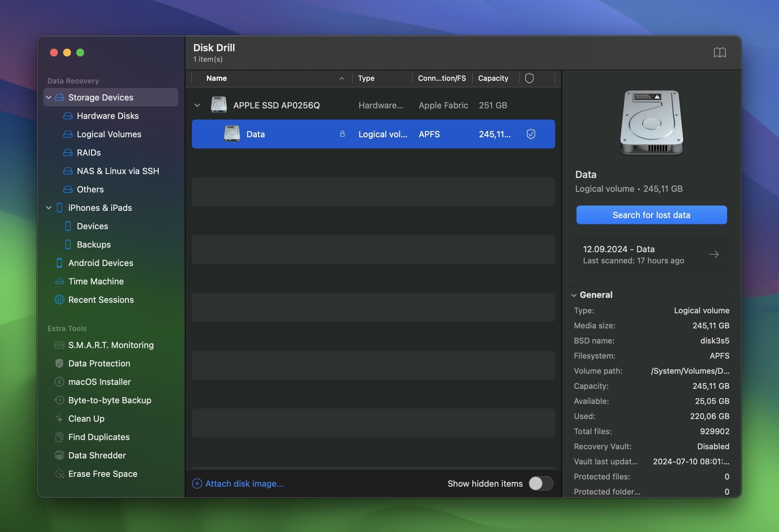Click the APPLE SSD AP0256Q drive icon

pos(219,105)
